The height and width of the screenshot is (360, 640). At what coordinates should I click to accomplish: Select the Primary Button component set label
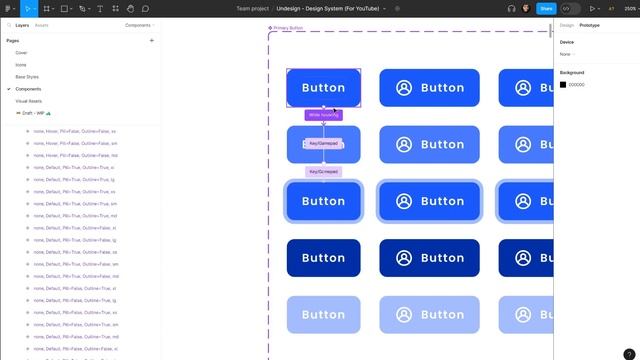pos(288,28)
